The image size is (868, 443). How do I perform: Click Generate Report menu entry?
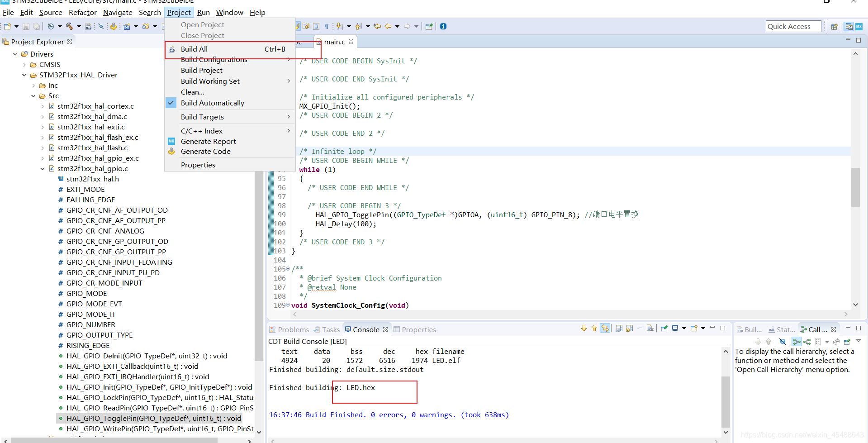[209, 142]
